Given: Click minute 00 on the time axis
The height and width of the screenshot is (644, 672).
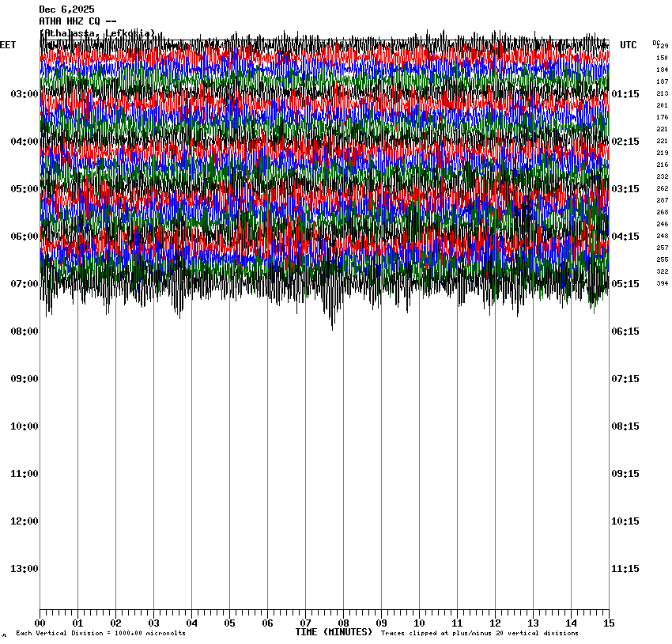Looking at the screenshot, I should point(40,623).
